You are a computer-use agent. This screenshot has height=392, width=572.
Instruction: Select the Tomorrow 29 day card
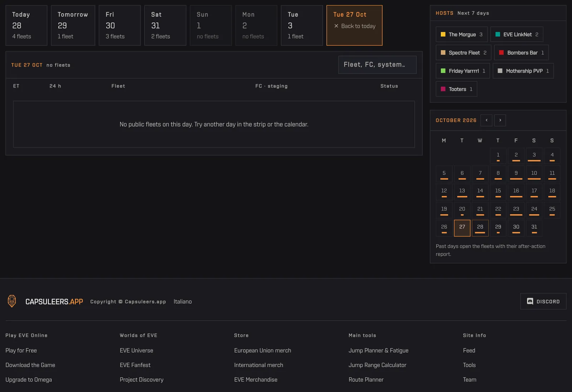tap(73, 25)
